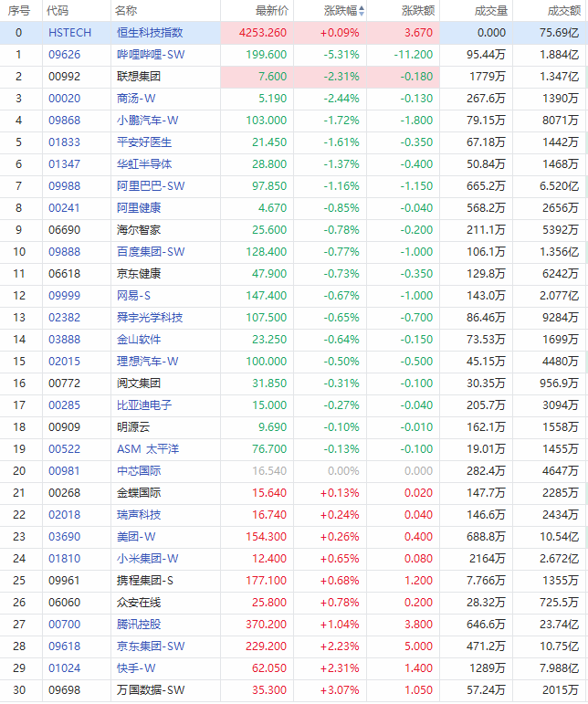588x704 pixels.
Task: Click stock code 09988
Action: [65, 186]
